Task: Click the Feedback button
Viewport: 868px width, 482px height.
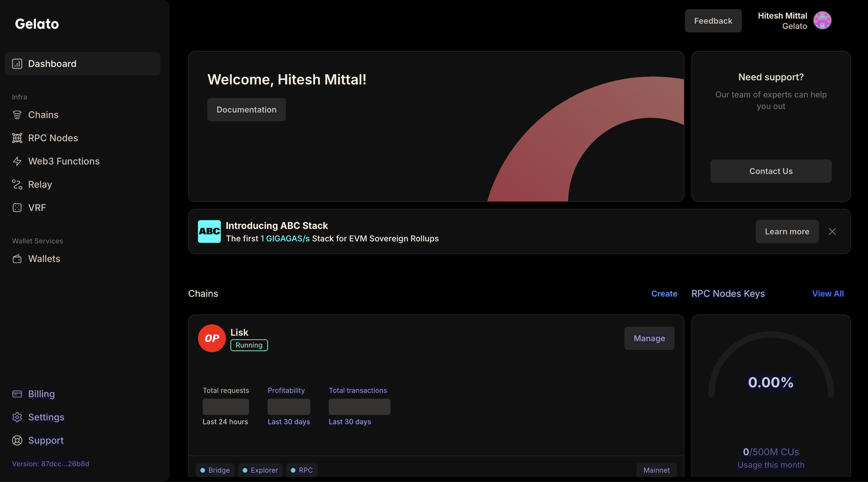Action: (713, 21)
